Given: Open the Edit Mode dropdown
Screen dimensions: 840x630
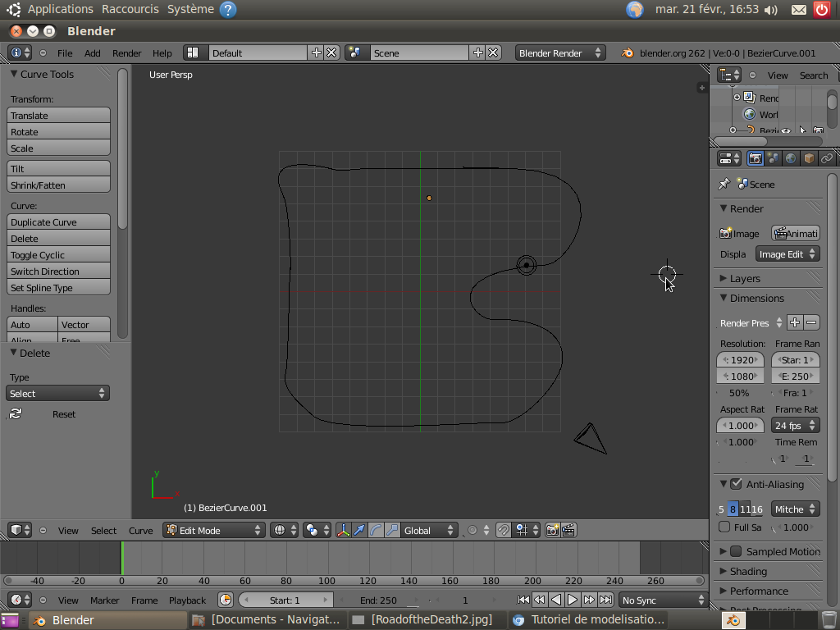Looking at the screenshot, I should point(212,531).
